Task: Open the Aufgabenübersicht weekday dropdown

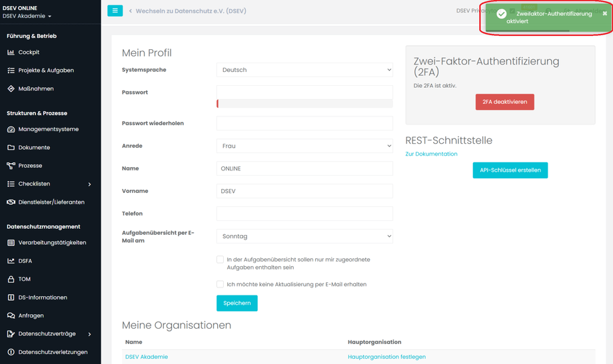Action: click(x=305, y=236)
